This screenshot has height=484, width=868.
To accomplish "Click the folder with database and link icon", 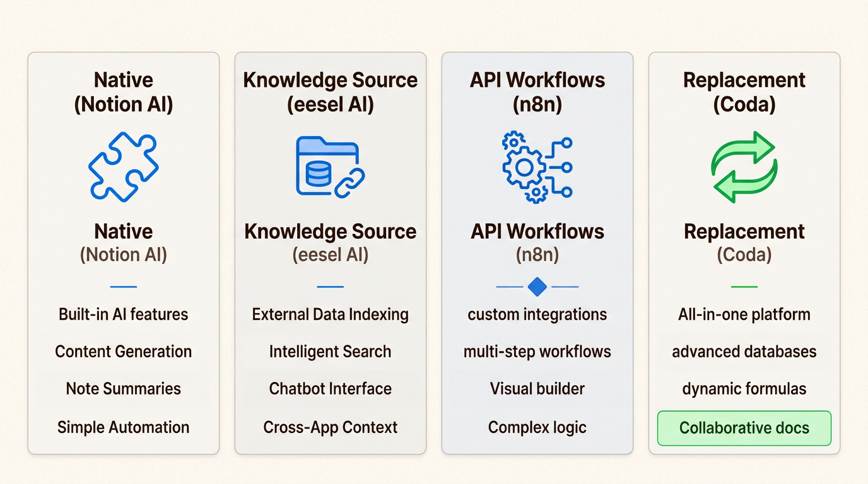I will tap(330, 166).
